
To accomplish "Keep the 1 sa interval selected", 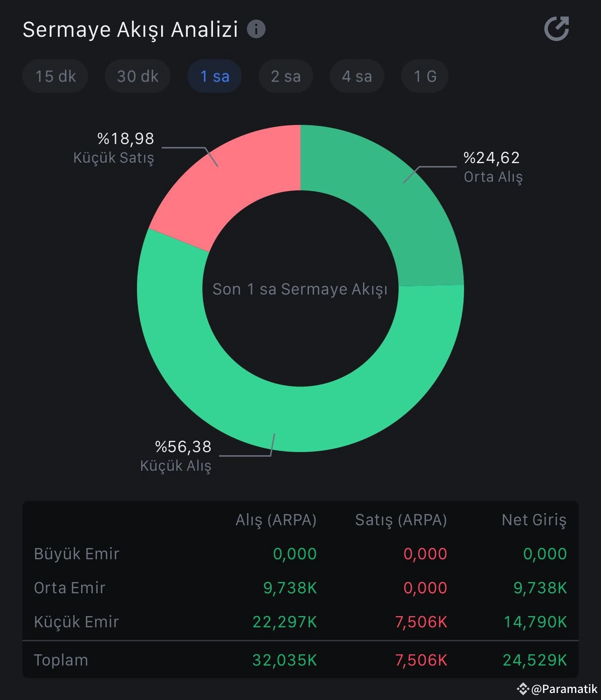I will tap(214, 76).
